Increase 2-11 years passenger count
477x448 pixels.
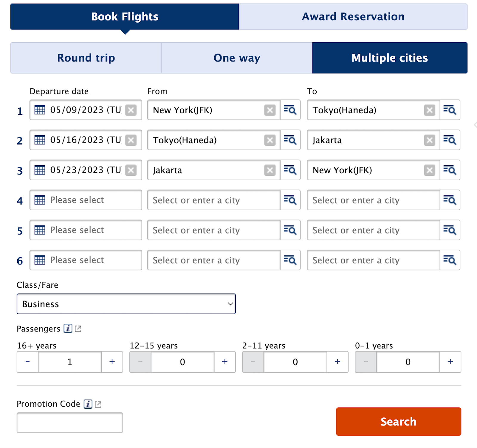[337, 362]
